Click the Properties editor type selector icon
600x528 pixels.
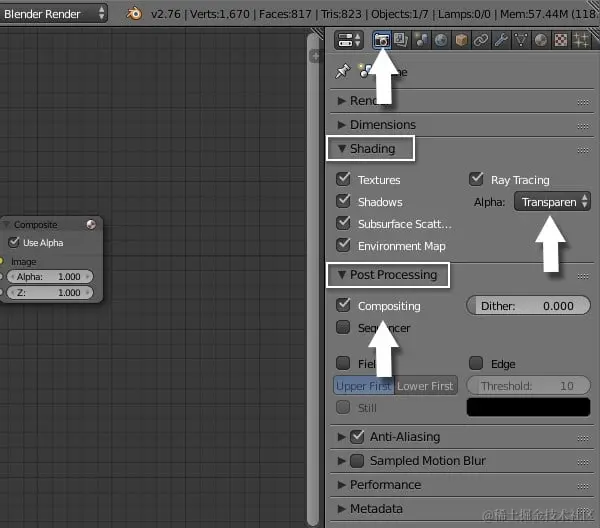pos(349,40)
